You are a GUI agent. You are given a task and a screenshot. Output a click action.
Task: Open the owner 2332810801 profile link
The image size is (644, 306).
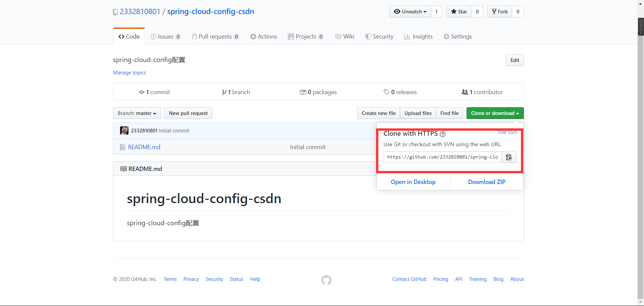[x=140, y=12]
